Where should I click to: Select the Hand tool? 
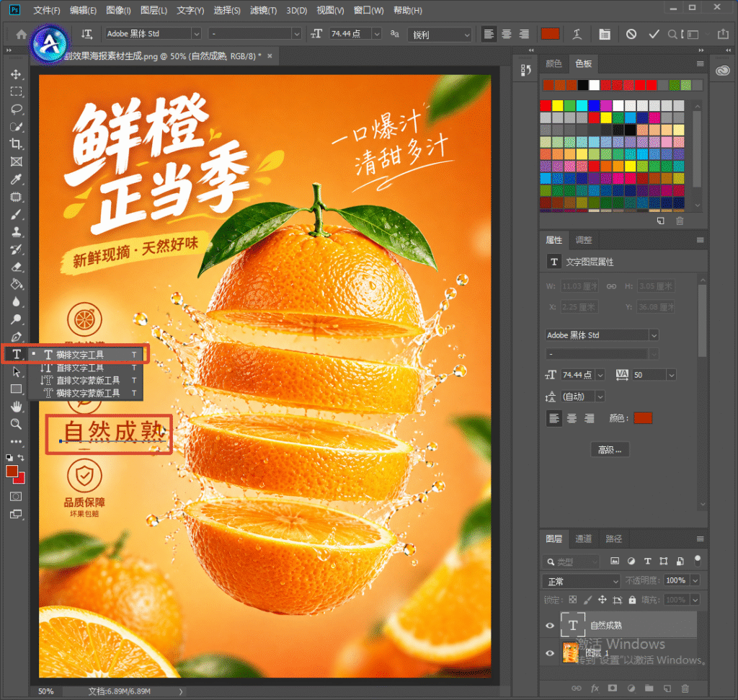(16, 407)
